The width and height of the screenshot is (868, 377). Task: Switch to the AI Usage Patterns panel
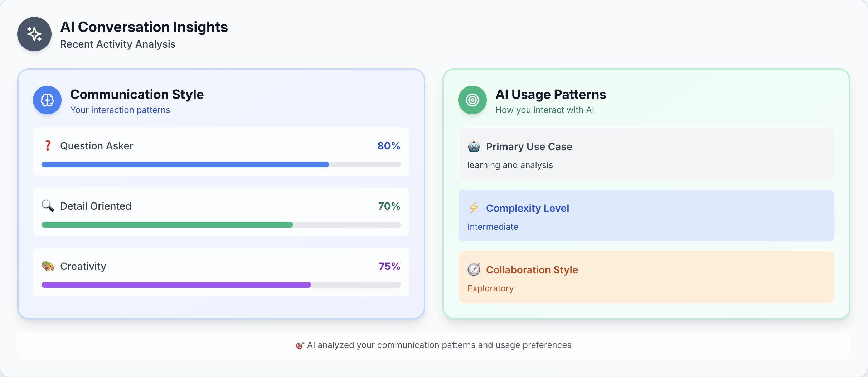551,94
